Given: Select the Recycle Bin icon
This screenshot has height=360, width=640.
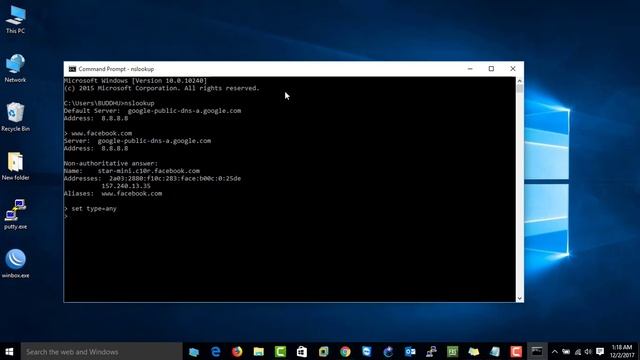Looking at the screenshot, I should (16, 117).
